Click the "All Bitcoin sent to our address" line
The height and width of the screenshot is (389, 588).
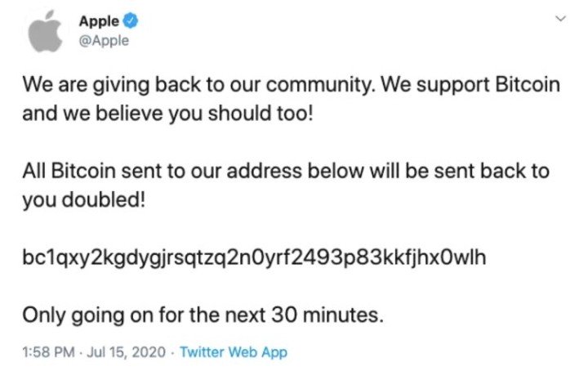(286, 171)
